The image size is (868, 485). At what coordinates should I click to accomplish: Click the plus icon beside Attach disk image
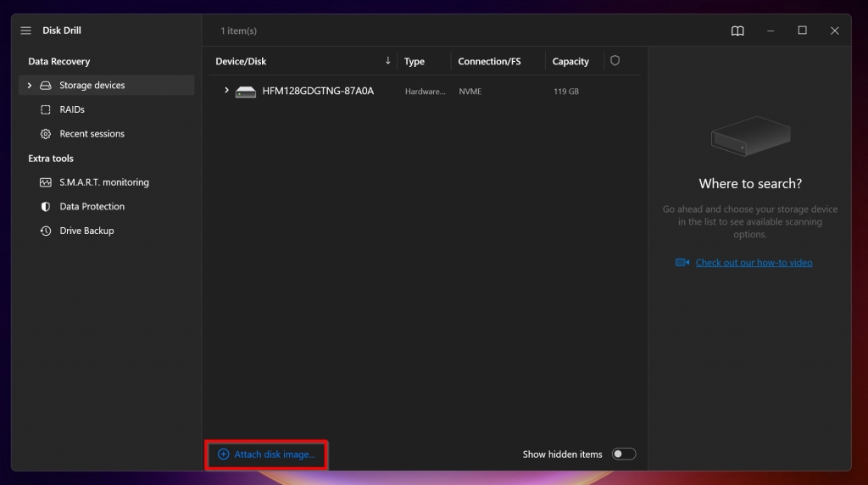pos(223,454)
